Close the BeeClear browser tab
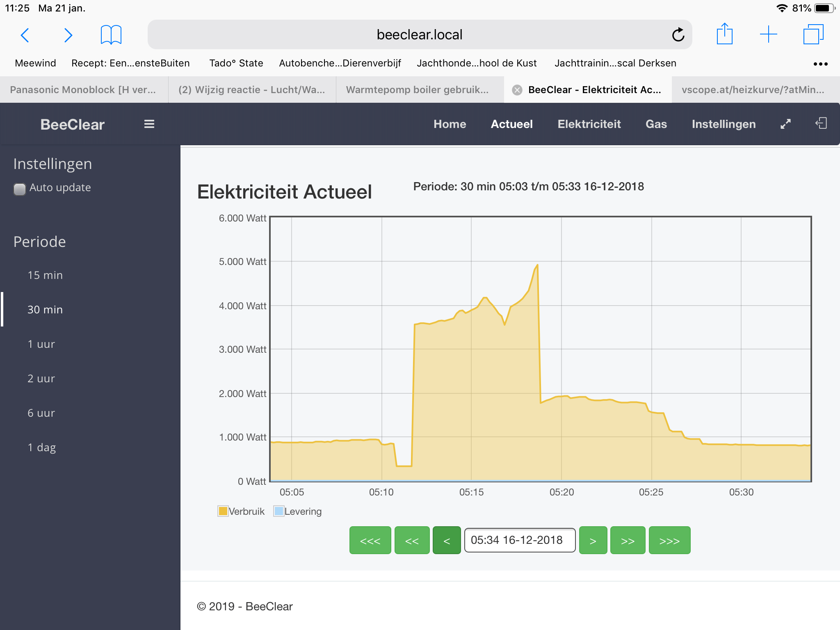840x630 pixels. [517, 90]
